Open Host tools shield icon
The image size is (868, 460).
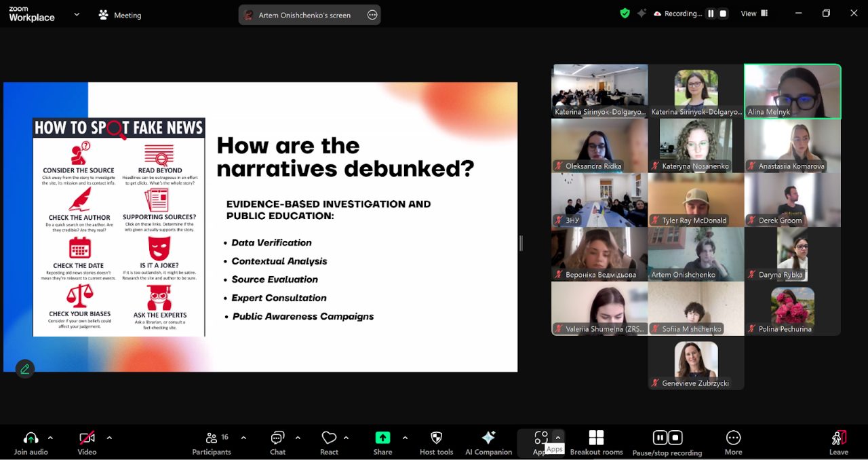[436, 438]
